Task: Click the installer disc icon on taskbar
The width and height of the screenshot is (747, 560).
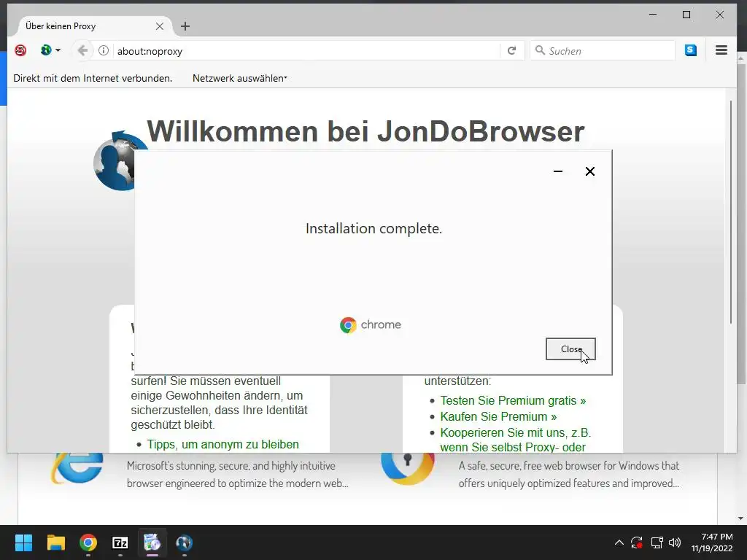Action: click(152, 542)
